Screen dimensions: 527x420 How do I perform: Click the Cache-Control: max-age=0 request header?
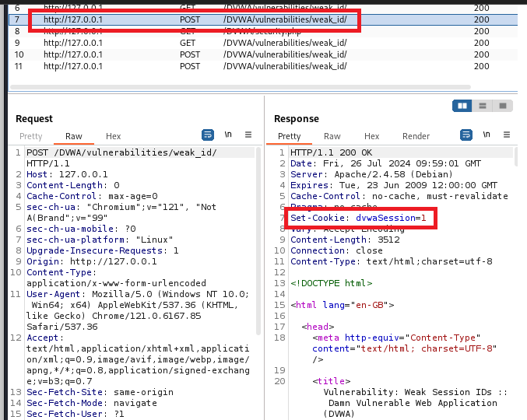coord(92,196)
